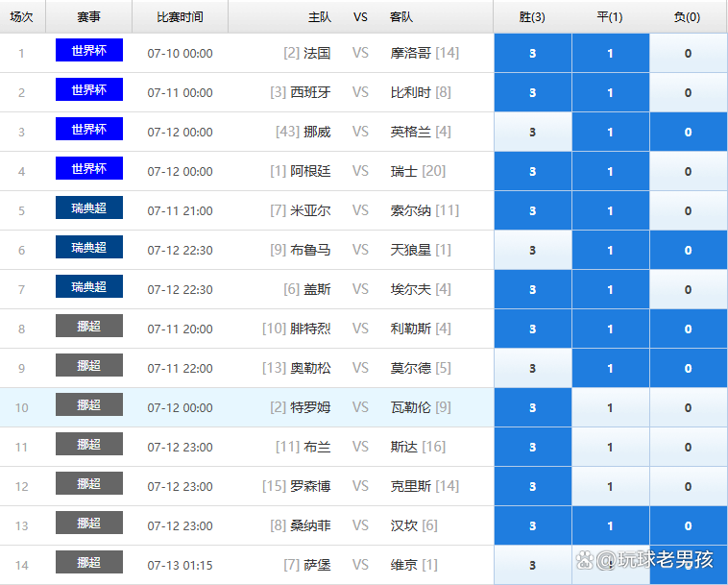Click home team 阿根廷
The image size is (728, 585).
pyautogui.click(x=310, y=171)
